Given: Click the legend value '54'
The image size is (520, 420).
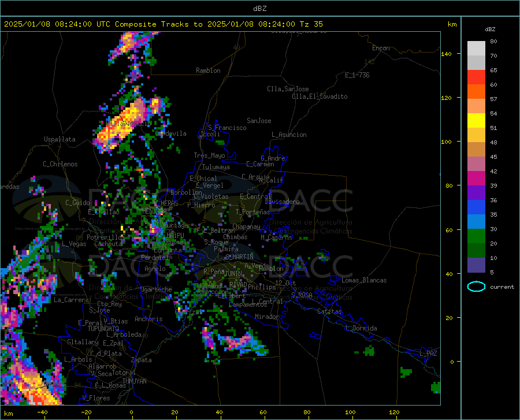Looking at the screenshot, I should [x=493, y=114].
